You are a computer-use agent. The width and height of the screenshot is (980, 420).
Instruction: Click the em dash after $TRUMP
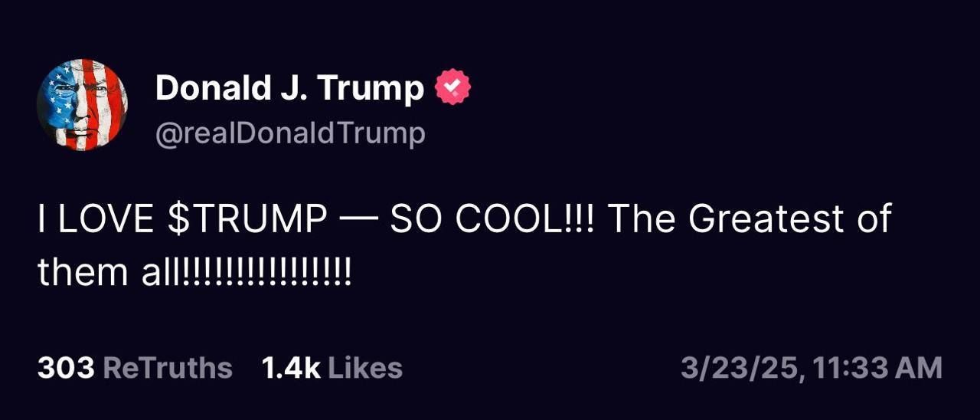click(x=358, y=219)
